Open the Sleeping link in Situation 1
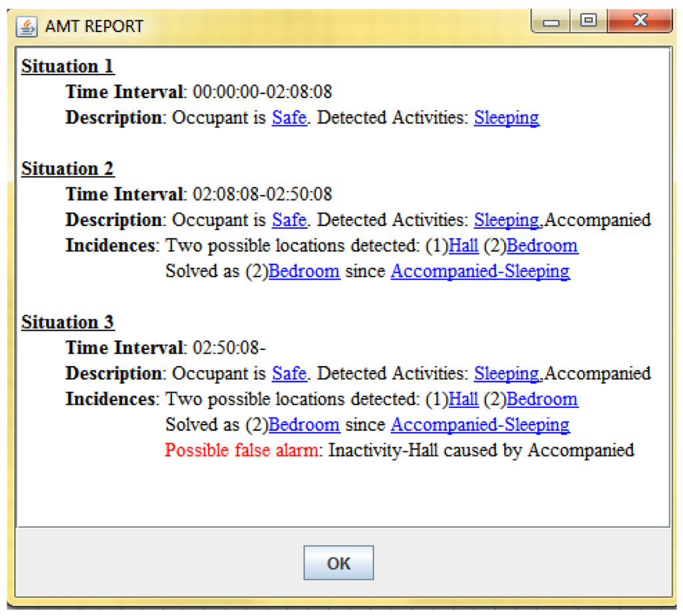Screen dimensions: 683x616 (x=506, y=118)
